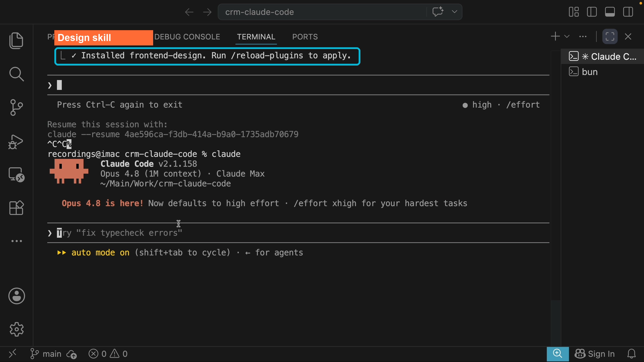Click the Claude Code v2.1.158 version text
Image resolution: width=644 pixels, height=362 pixels.
(149, 164)
